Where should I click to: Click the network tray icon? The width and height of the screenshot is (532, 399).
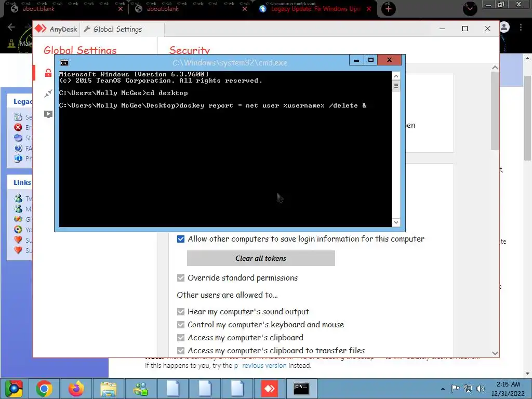(x=468, y=389)
